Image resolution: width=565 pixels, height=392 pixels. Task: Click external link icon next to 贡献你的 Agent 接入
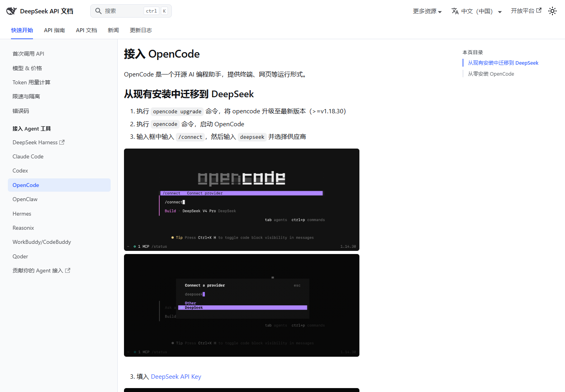67,270
